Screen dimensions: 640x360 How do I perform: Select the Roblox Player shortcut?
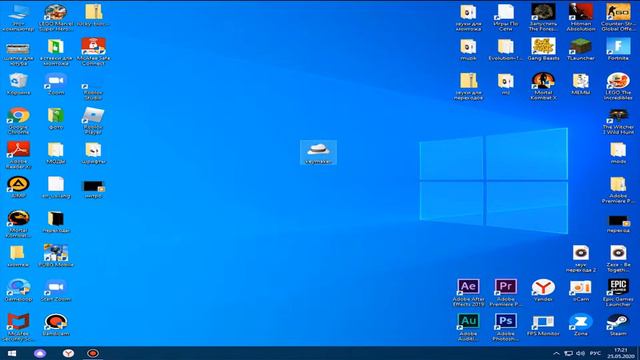click(93, 121)
